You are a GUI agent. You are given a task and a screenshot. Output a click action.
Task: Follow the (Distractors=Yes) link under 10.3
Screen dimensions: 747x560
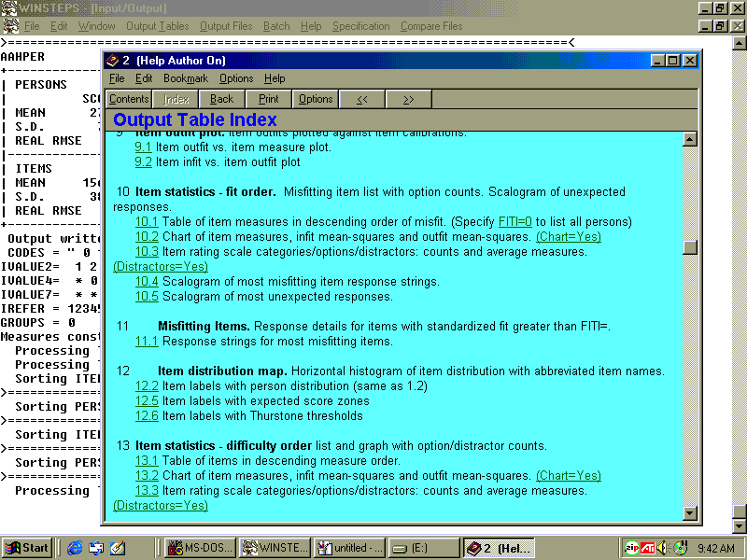point(161,267)
